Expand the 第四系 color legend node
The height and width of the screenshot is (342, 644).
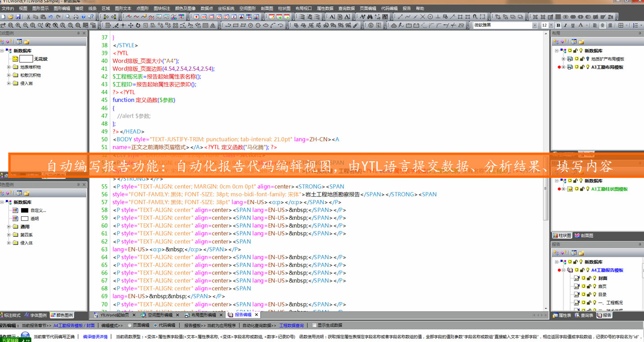[9, 235]
